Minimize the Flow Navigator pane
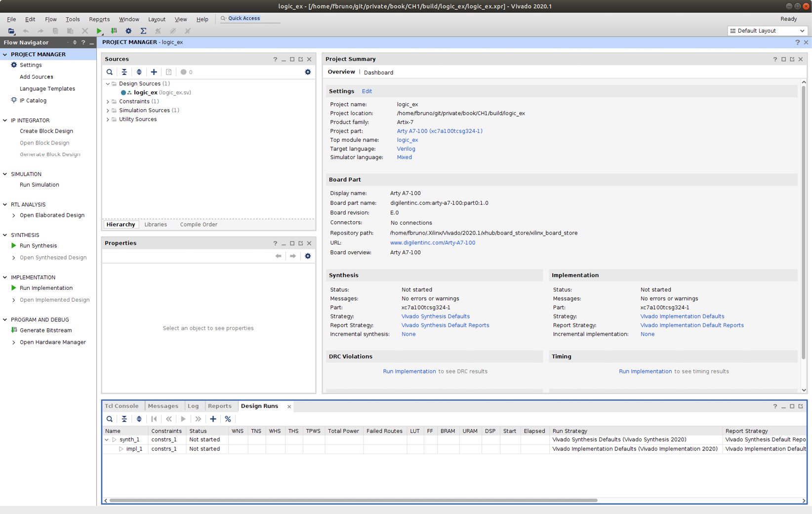Image resolution: width=812 pixels, height=514 pixels. pyautogui.click(x=91, y=42)
